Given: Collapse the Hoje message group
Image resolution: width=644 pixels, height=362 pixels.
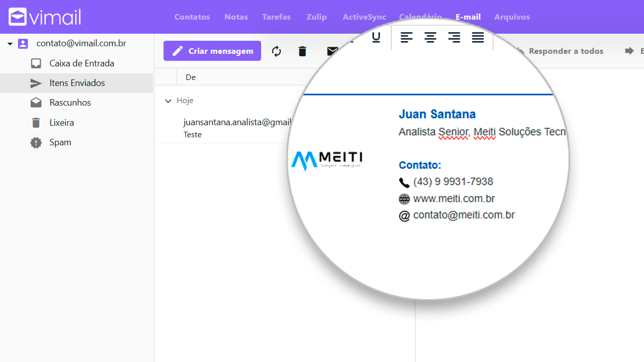Looking at the screenshot, I should (x=168, y=101).
